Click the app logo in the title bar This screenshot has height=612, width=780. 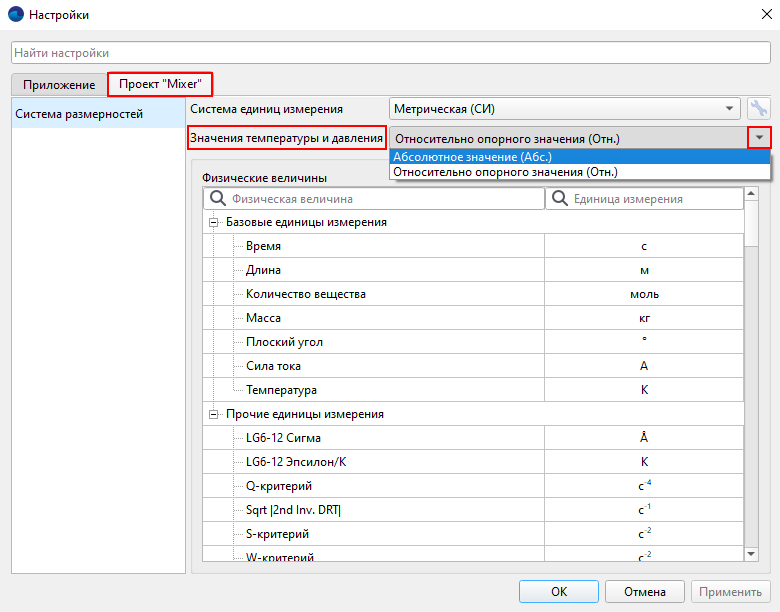pyautogui.click(x=15, y=15)
